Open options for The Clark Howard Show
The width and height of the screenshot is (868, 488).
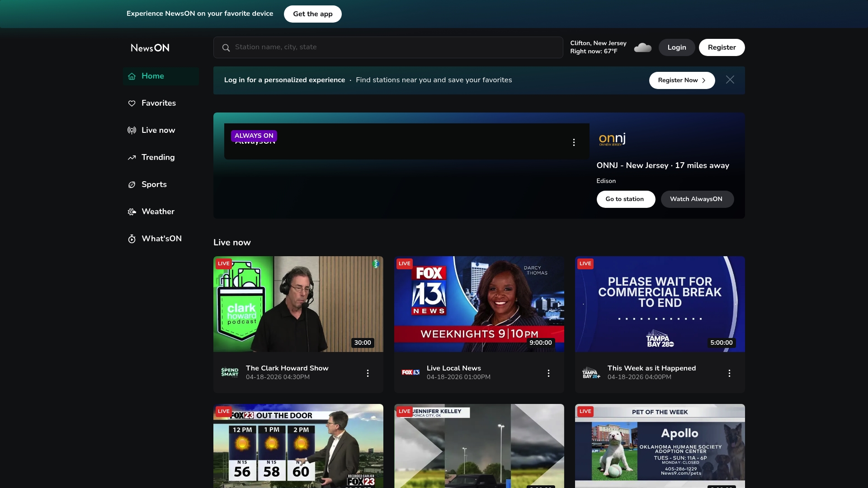pos(368,373)
